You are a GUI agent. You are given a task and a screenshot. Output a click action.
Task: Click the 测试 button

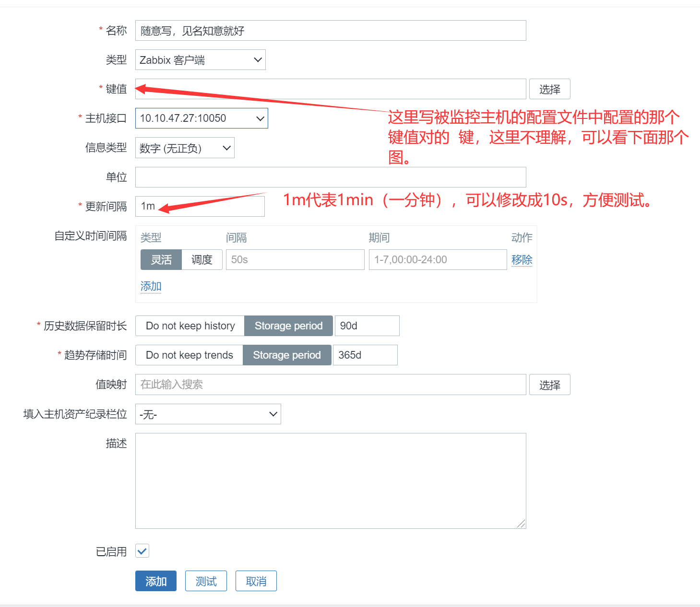(205, 581)
